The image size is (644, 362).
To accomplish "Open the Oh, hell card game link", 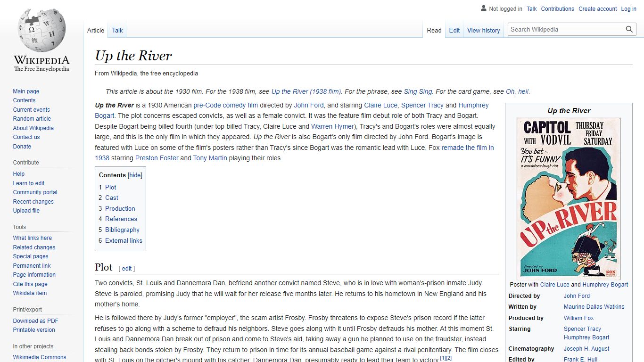I will pyautogui.click(x=517, y=92).
